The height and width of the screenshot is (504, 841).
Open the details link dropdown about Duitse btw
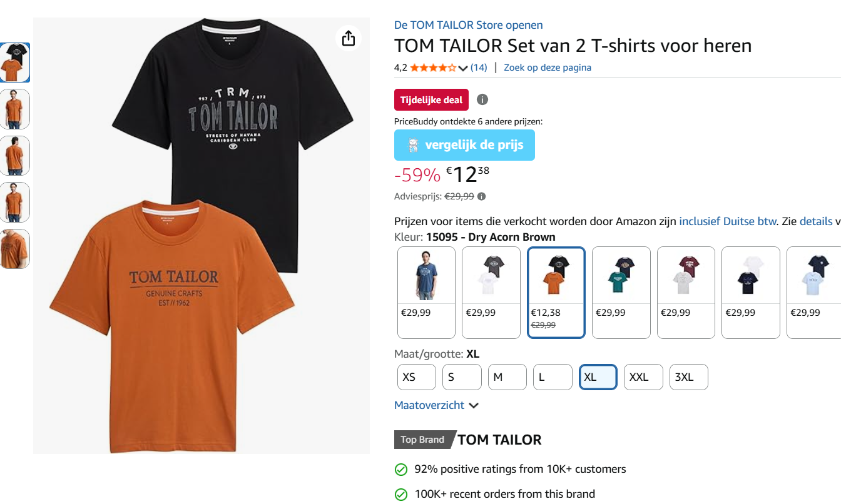(x=815, y=221)
